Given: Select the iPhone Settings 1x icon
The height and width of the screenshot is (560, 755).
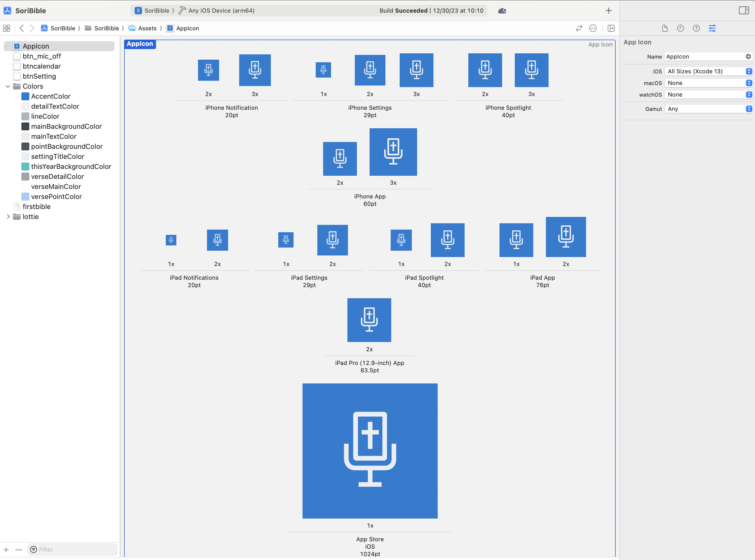Looking at the screenshot, I should (x=323, y=70).
